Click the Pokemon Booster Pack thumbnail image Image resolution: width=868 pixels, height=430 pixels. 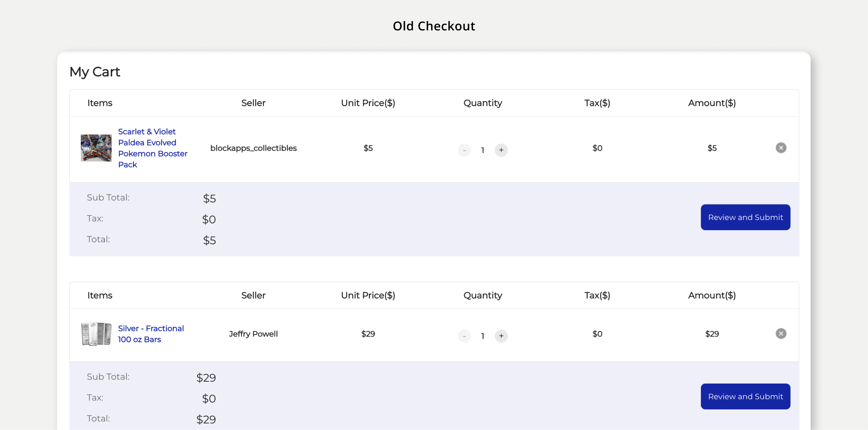96,148
